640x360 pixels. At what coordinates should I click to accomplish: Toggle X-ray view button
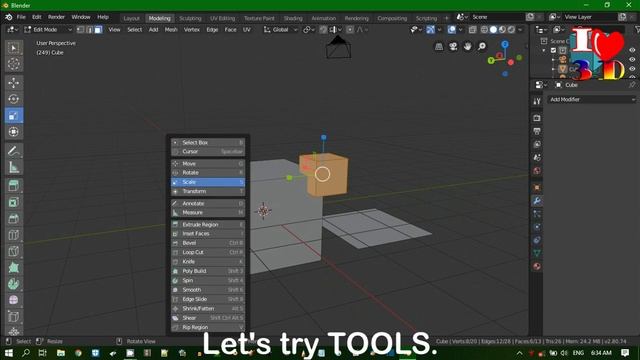(472, 29)
